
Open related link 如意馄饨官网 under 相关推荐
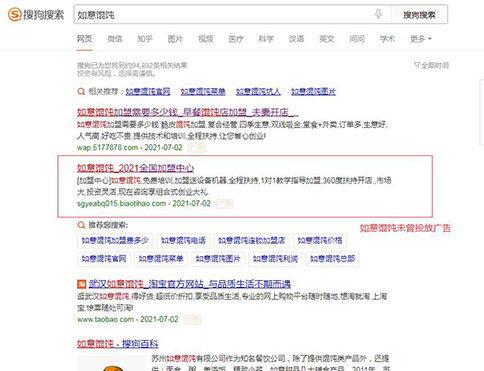148,91
